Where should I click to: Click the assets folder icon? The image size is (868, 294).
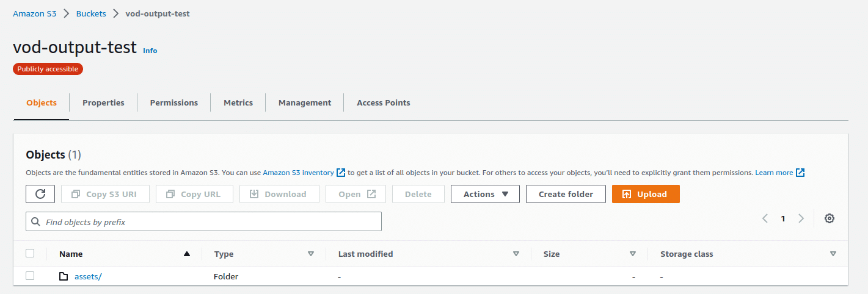coord(64,276)
